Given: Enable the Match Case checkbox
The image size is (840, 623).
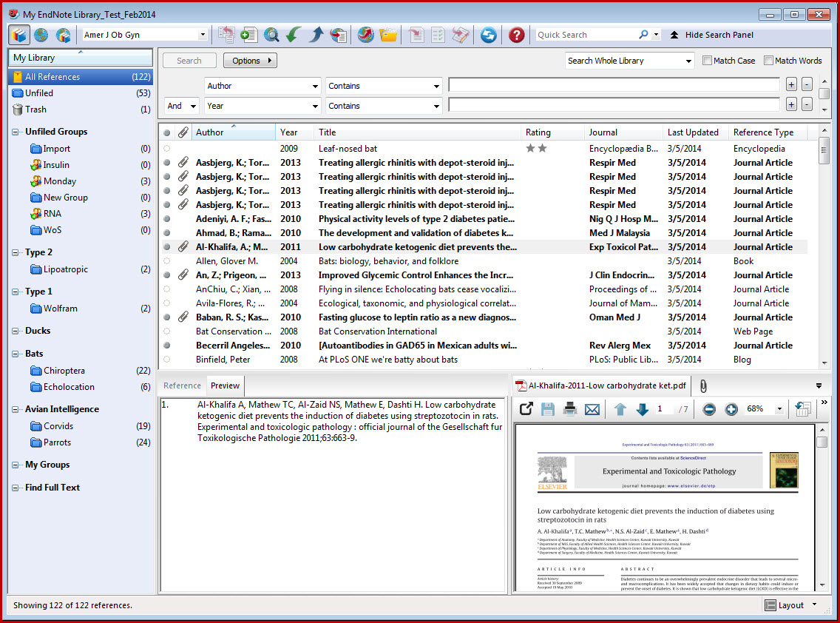Looking at the screenshot, I should [708, 61].
